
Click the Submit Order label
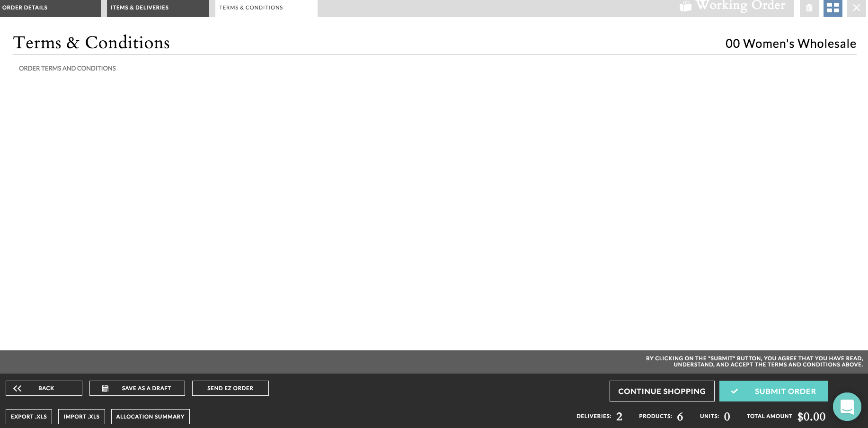785,391
